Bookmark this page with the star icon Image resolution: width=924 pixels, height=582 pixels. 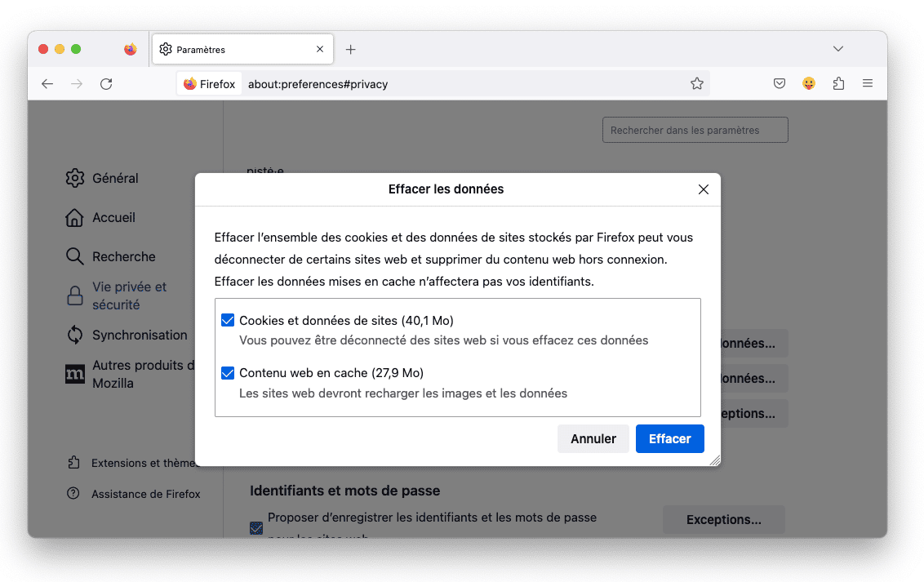696,84
